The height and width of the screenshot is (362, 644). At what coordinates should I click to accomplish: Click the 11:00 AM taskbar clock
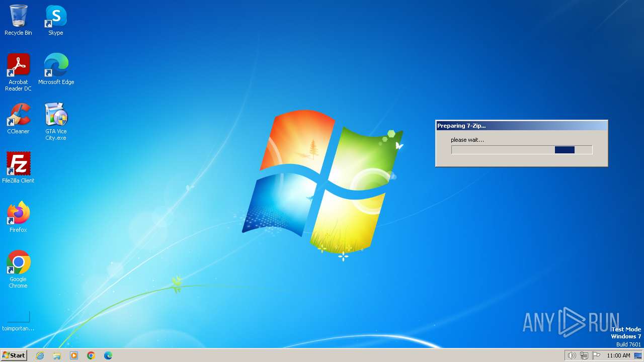pos(618,355)
